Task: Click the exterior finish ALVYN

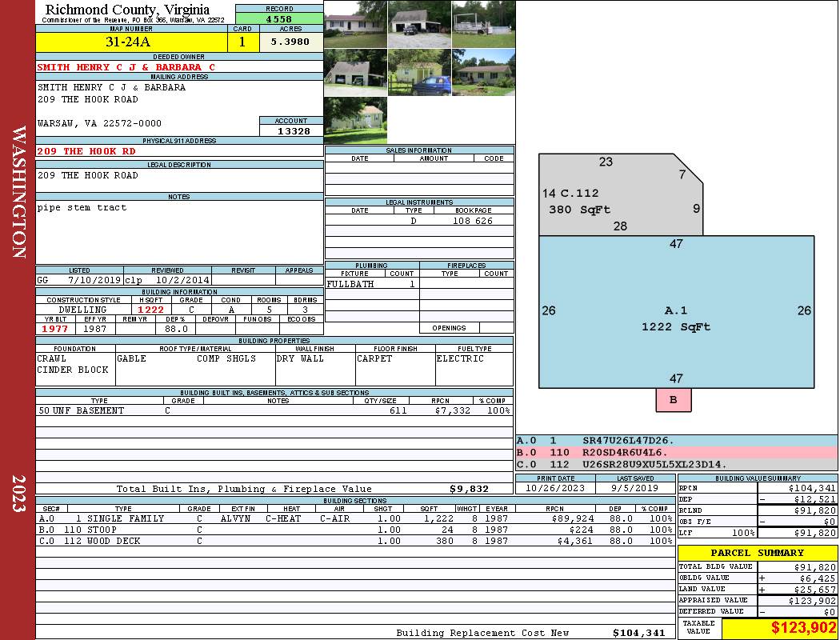Action: tap(238, 518)
